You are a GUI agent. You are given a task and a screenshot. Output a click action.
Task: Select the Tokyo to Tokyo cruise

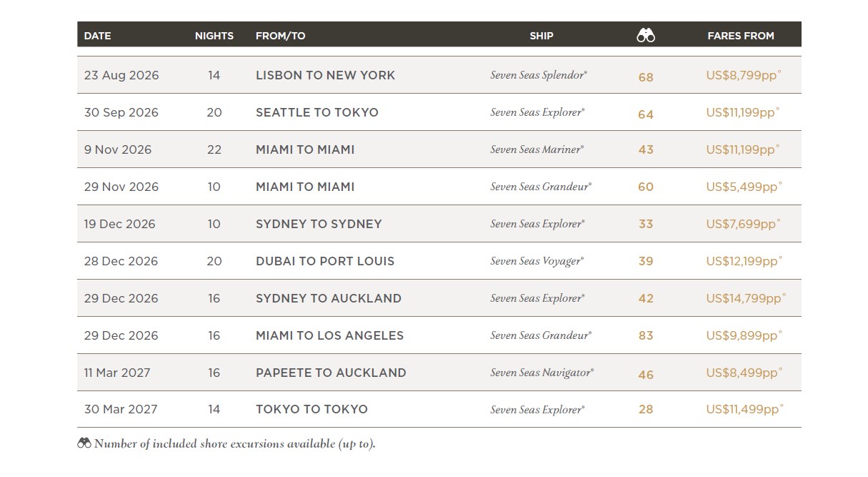pos(311,410)
